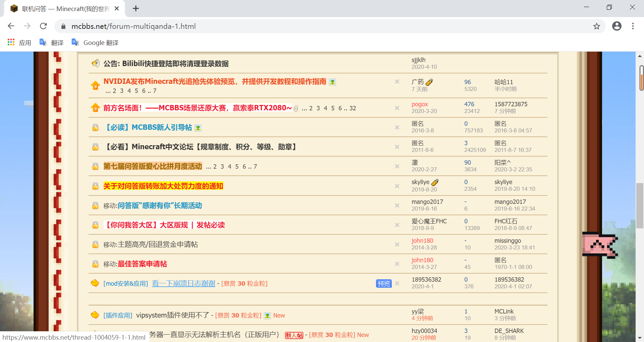This screenshot has height=342, width=644.
Task: Close the 联机问答 browser tab
Action: (117, 9)
